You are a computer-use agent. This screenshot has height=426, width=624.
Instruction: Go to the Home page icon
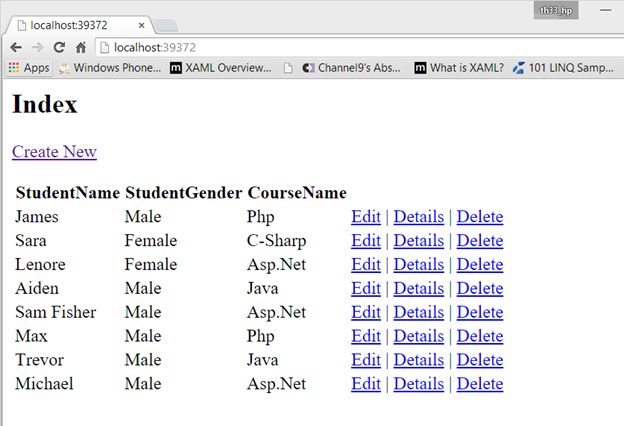tap(81, 48)
